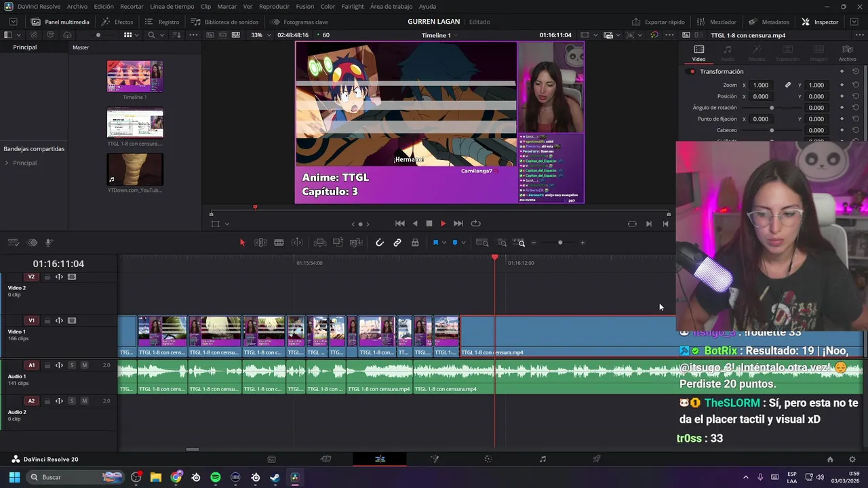Mute the Audio 2 track
Viewport: 868px width, 488px height.
pyautogui.click(x=84, y=401)
